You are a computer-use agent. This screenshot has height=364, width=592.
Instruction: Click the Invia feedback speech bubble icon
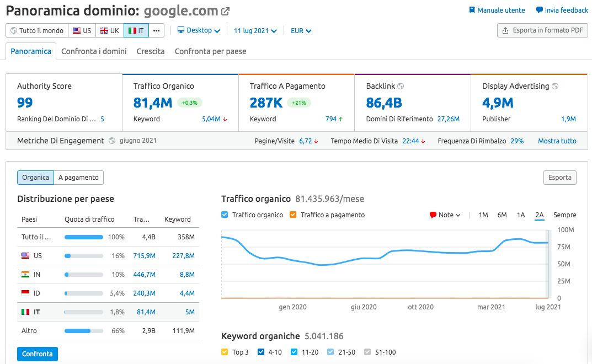[539, 10]
